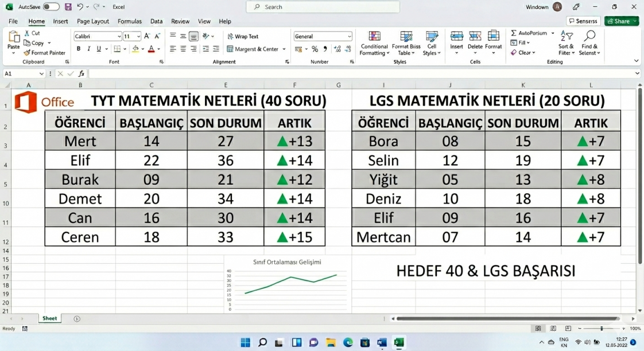The width and height of the screenshot is (644, 351).
Task: Click the green Share button
Action: click(622, 21)
